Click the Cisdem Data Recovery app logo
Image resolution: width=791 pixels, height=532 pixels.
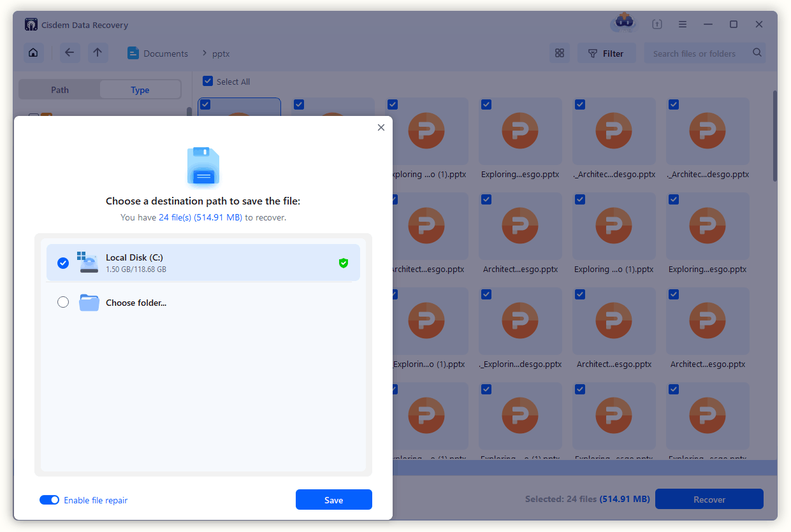(31, 25)
